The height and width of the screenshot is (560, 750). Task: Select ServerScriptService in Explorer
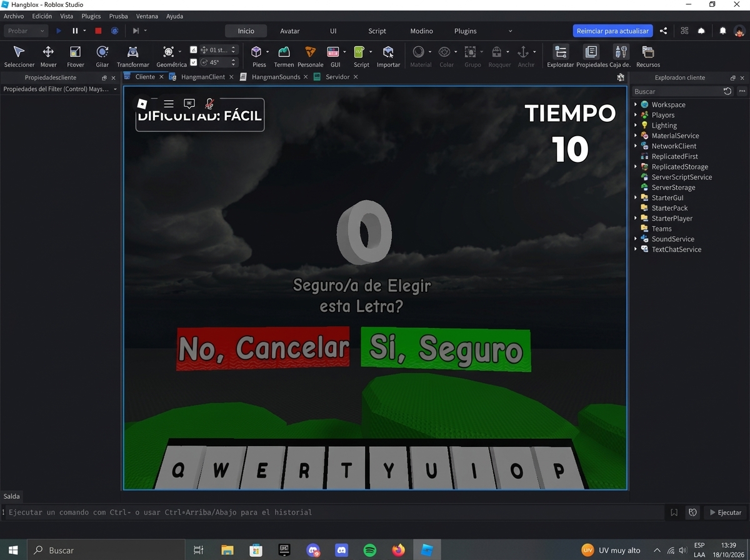click(x=681, y=177)
